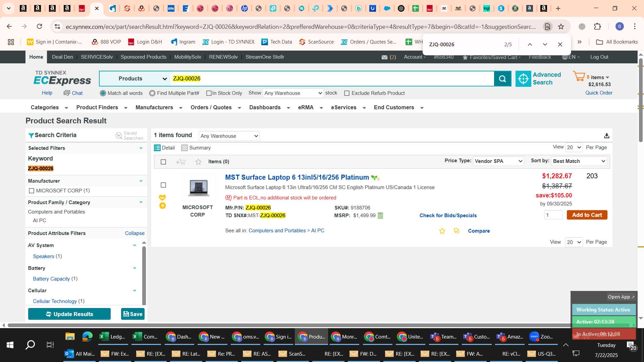The image size is (644, 362).
Task: Click add-selected-to-cart icon in items bar
Action: [181, 162]
